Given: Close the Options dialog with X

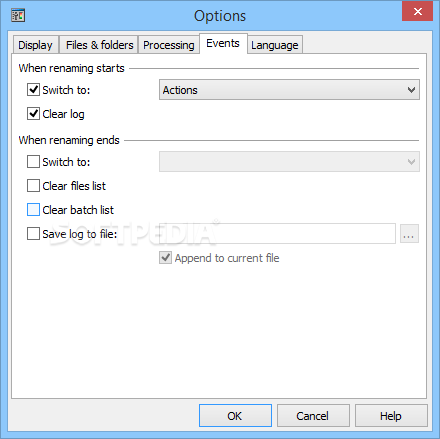Looking at the screenshot, I should click(417, 12).
